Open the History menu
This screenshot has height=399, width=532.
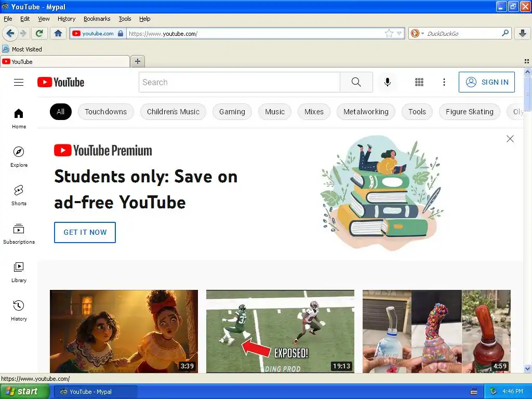[x=66, y=19]
